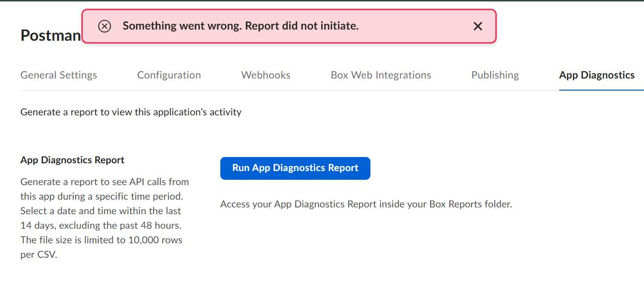Open the Publishing tab
This screenshot has height=283, width=644.
pos(495,75)
